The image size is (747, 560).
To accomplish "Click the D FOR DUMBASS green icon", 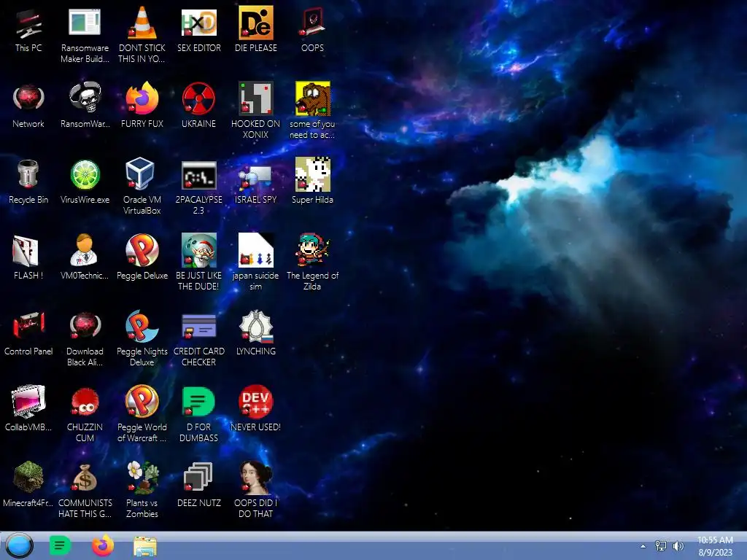I will (198, 402).
